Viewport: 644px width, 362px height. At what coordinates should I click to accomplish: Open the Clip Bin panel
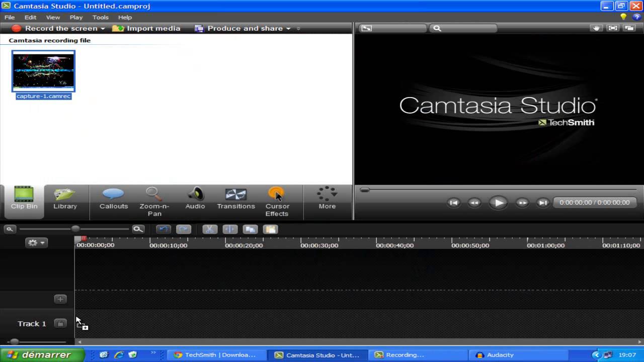point(24,202)
